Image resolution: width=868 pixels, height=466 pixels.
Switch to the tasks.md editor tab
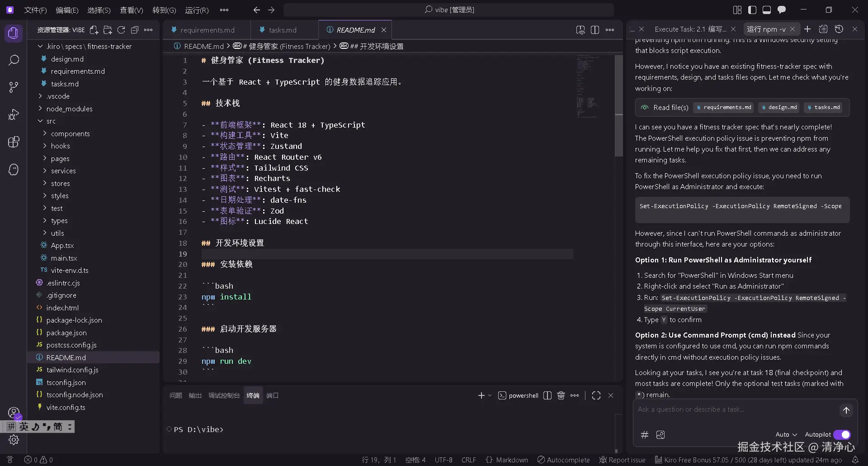pyautogui.click(x=283, y=30)
